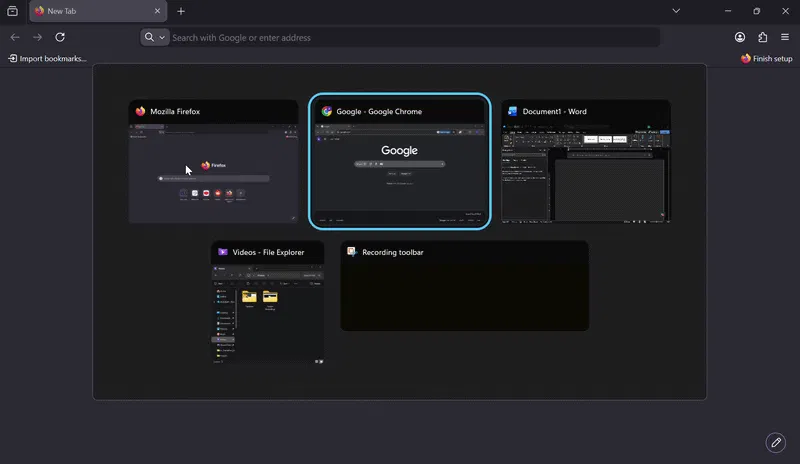Viewport: 800px width, 464px height.
Task: Open the Firefox View icon in tab strip
Action: (x=12, y=11)
